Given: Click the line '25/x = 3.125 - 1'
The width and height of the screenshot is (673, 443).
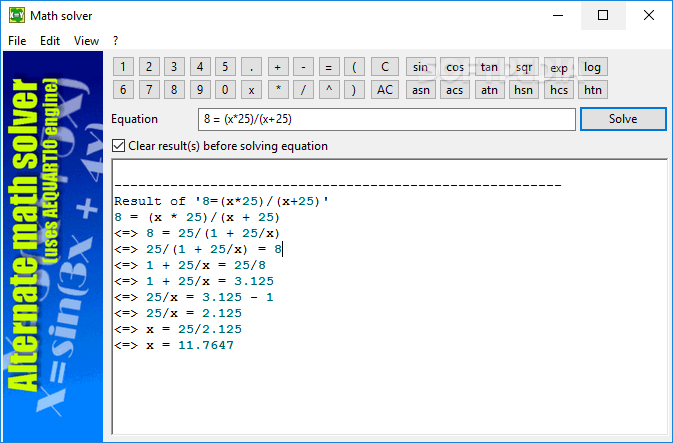Looking at the screenshot, I should [x=194, y=297].
